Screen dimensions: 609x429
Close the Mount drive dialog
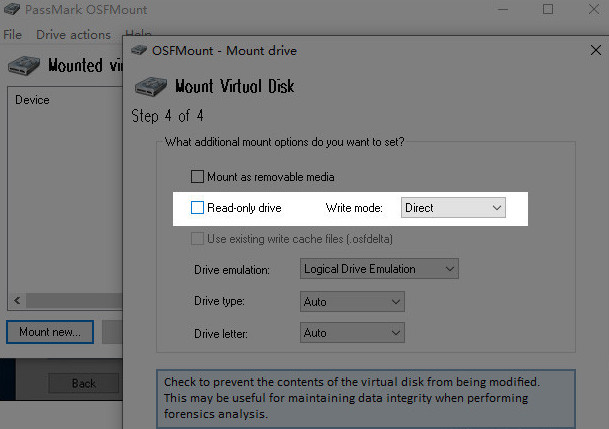(x=595, y=50)
